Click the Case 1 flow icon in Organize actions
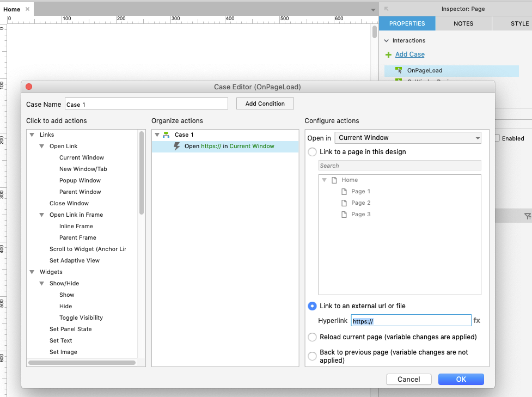Screen dimensions: 532x397 (x=166, y=135)
